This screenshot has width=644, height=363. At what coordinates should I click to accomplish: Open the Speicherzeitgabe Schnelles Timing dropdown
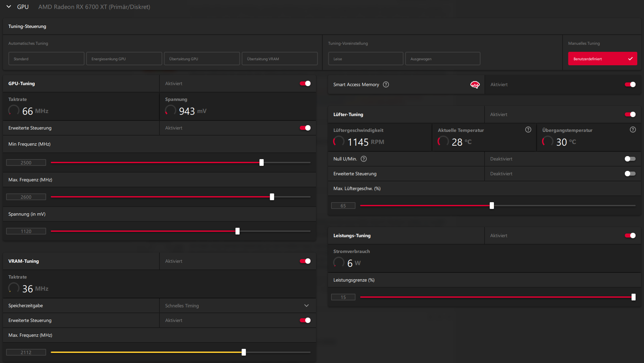[238, 305]
